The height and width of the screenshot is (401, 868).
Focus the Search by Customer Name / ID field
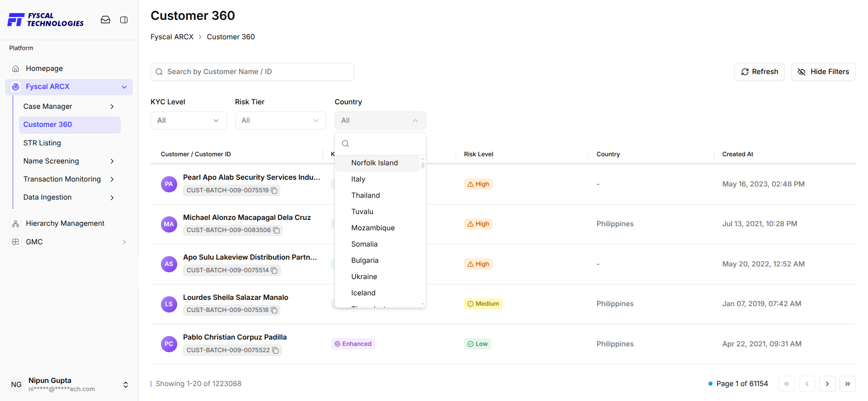(x=252, y=72)
